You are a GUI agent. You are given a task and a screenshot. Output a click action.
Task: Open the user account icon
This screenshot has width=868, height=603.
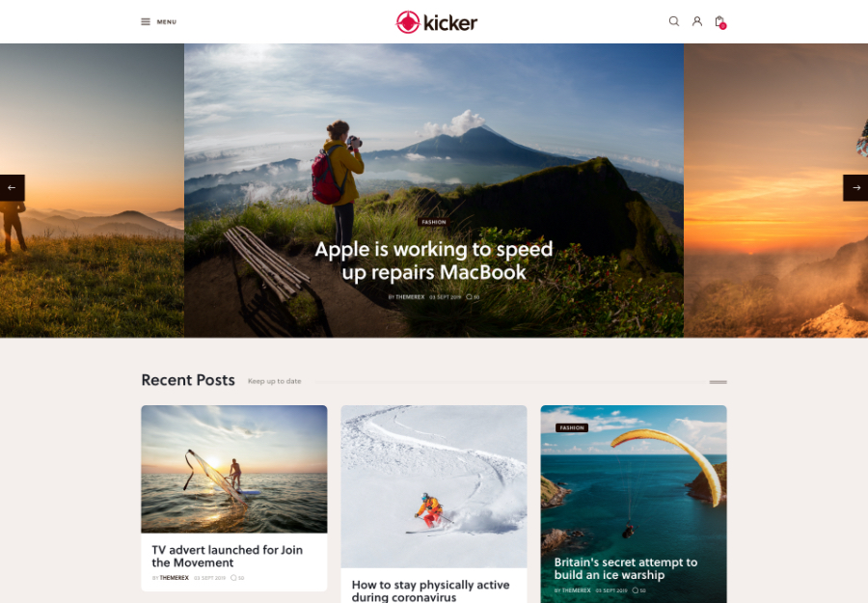[x=697, y=21]
